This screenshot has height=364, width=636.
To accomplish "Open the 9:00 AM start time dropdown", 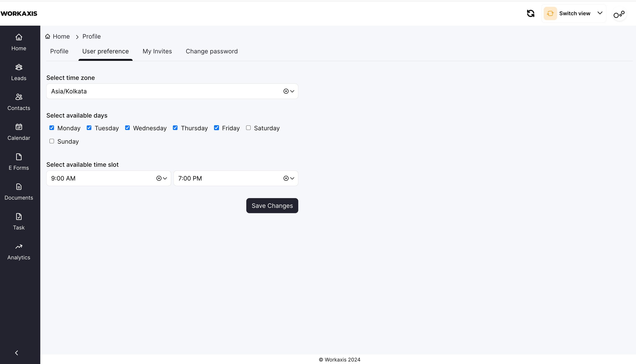I will click(x=165, y=178).
